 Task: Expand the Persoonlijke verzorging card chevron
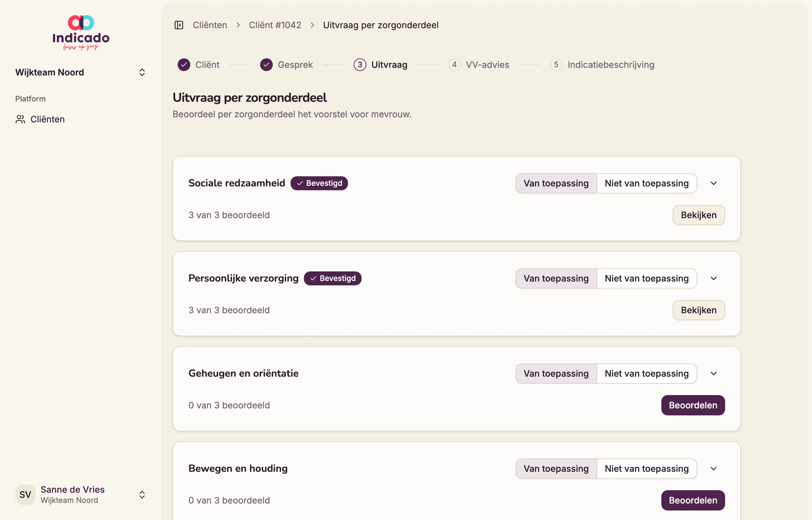[714, 279]
